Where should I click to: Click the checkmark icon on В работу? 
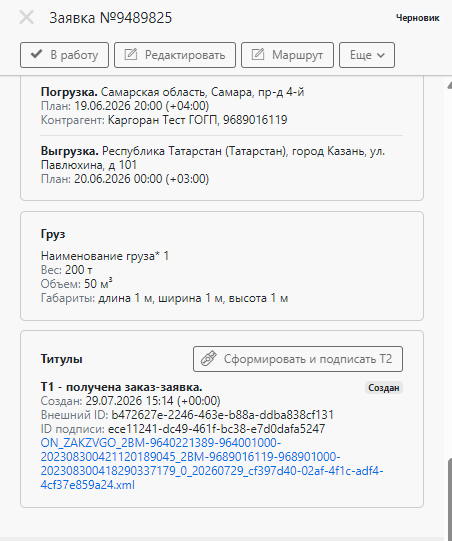tap(37, 55)
